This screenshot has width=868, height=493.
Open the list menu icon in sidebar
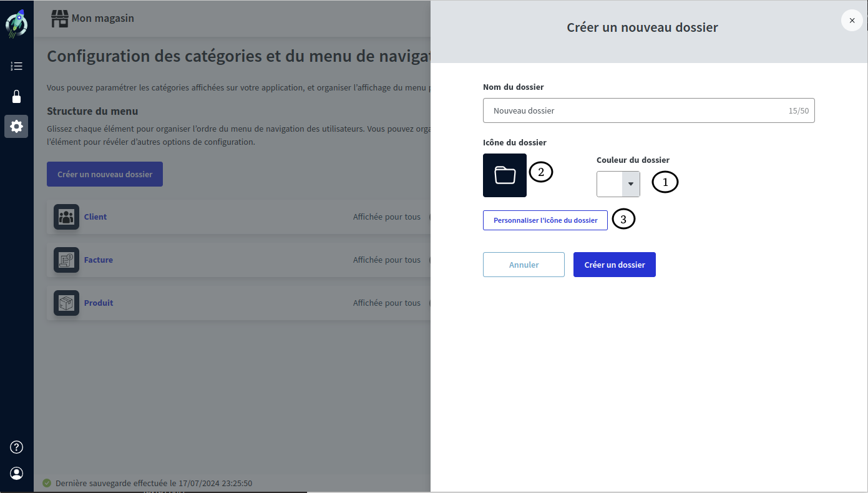tap(17, 66)
